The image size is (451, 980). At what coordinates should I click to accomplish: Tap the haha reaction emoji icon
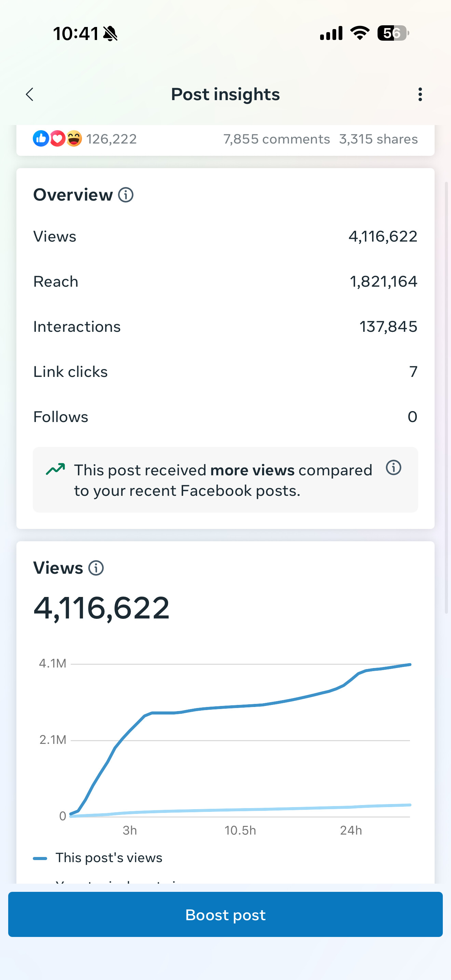[74, 138]
